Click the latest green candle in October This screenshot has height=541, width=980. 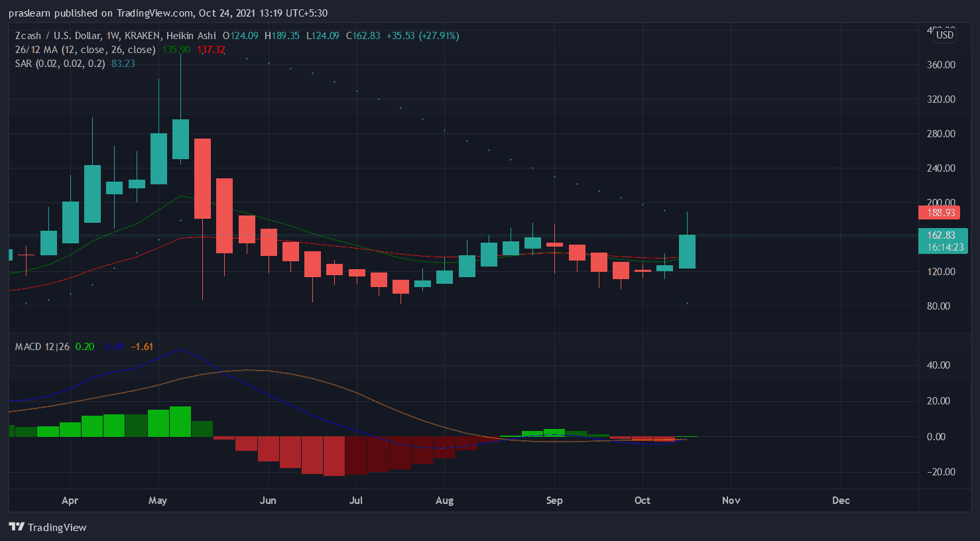point(687,251)
